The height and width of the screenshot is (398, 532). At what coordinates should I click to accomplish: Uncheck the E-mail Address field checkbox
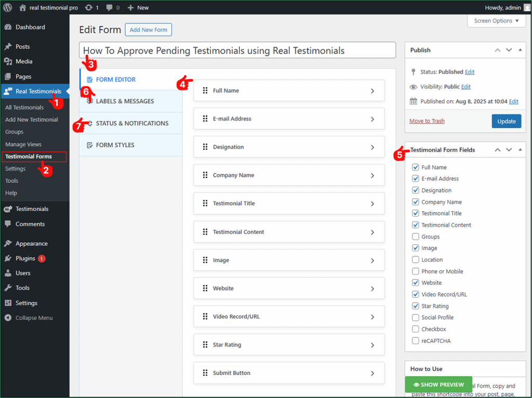pos(415,178)
